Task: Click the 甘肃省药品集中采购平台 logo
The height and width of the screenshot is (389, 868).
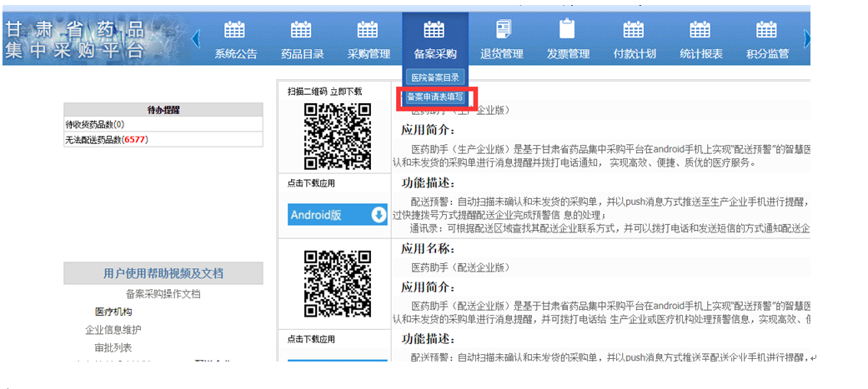Action: click(75, 40)
